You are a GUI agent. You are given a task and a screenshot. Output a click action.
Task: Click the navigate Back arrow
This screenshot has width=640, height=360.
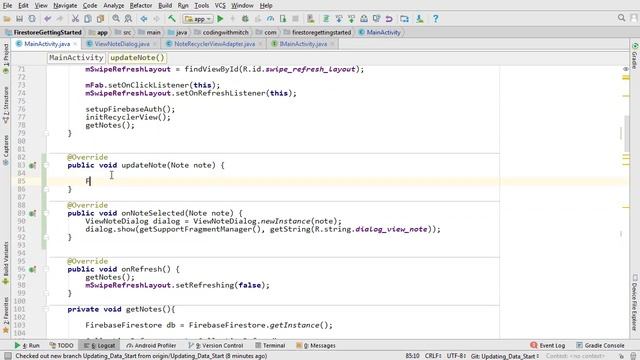click(144, 19)
